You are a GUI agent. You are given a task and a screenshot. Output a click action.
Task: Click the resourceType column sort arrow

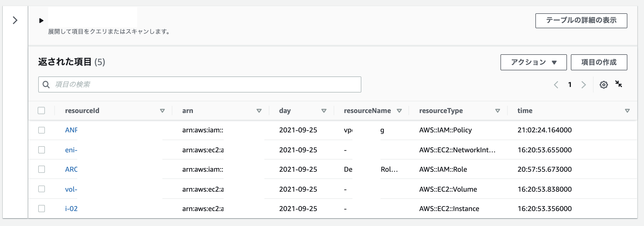tap(498, 111)
